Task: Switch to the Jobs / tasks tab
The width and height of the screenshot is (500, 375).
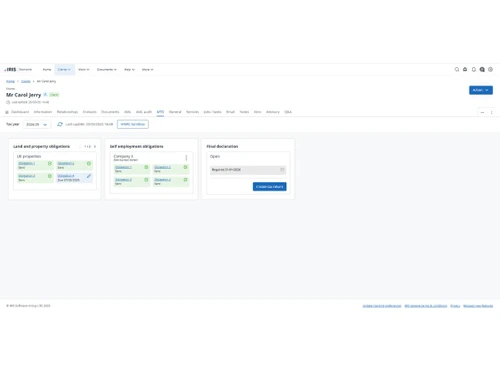Action: 212,112
